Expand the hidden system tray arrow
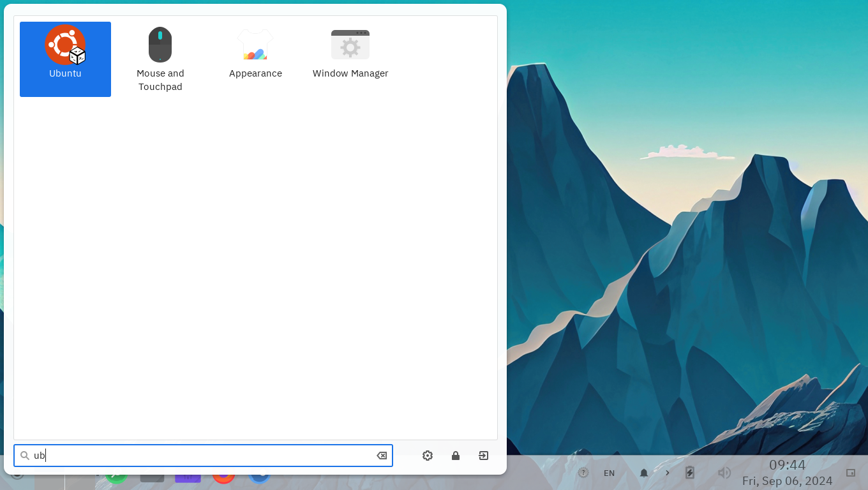This screenshot has height=490, width=868. (x=668, y=473)
